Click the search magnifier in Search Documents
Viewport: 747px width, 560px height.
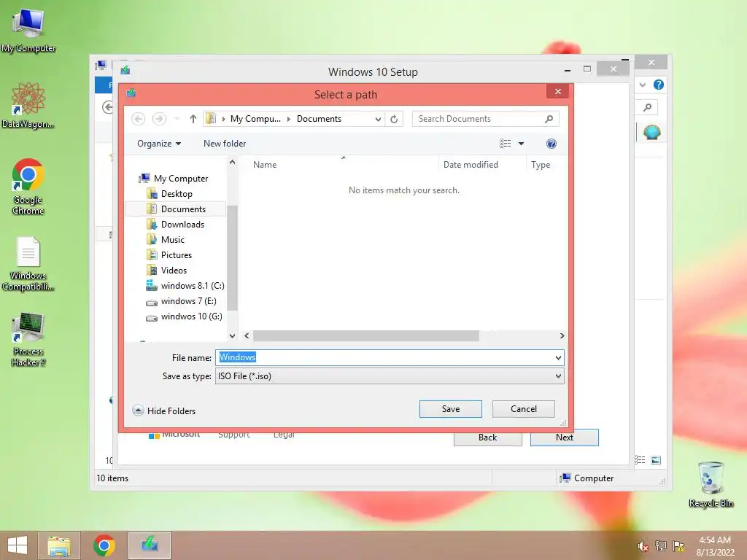coord(549,119)
